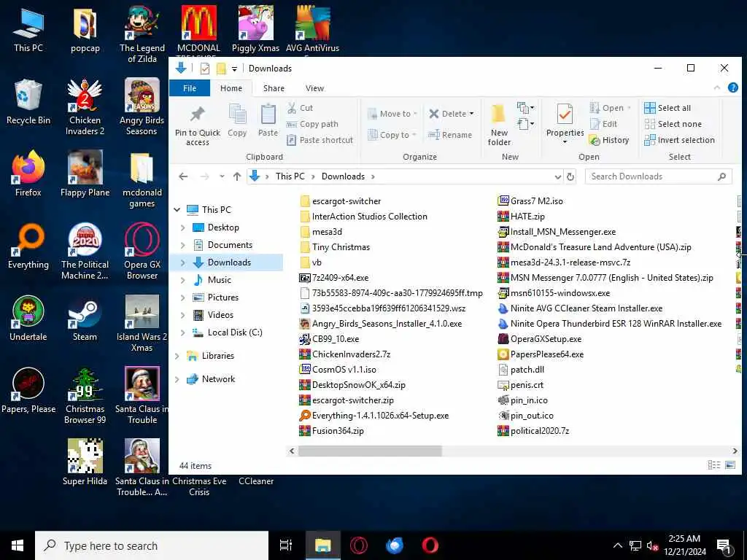
Task: Open the File ribbon tab
Action: (x=190, y=88)
